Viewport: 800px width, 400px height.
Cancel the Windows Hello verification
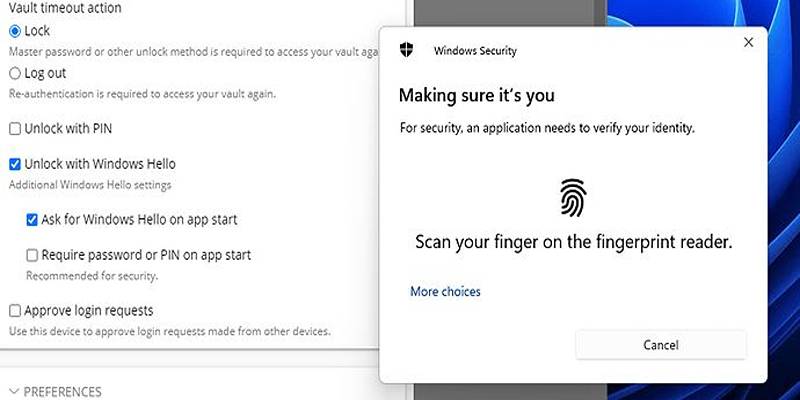[x=661, y=345]
